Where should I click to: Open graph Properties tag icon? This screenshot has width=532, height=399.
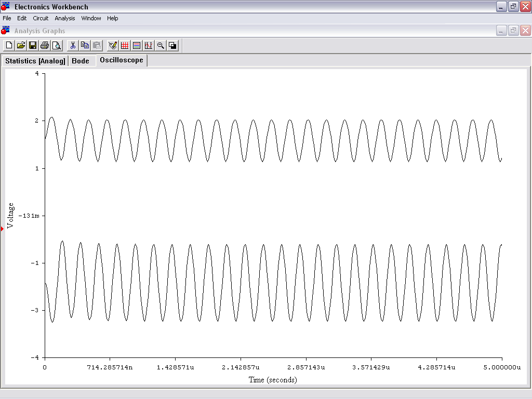point(113,46)
